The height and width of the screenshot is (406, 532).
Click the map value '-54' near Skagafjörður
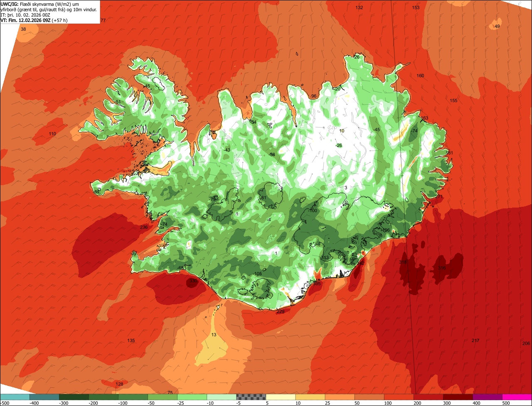point(253,122)
